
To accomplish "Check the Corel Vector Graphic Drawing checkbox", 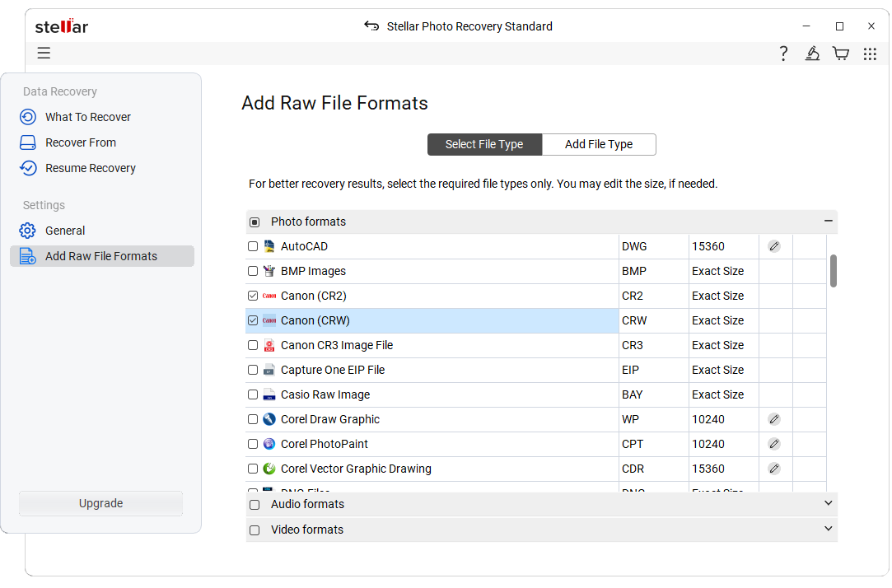I will [x=253, y=469].
